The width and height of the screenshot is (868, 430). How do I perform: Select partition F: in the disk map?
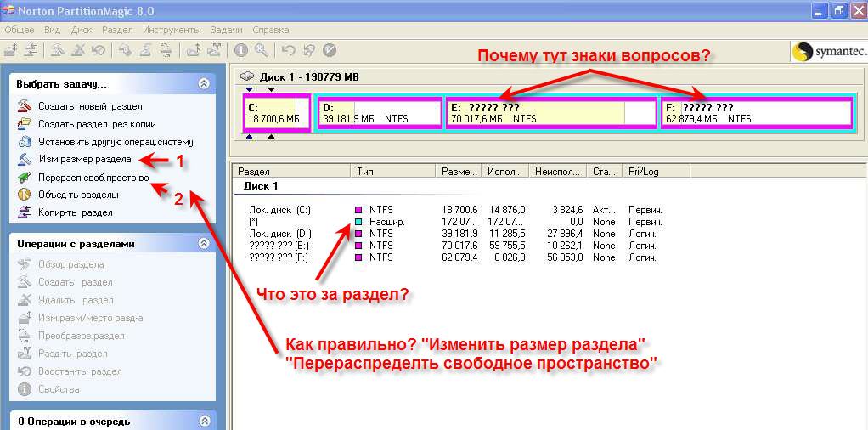pyautogui.click(x=756, y=113)
